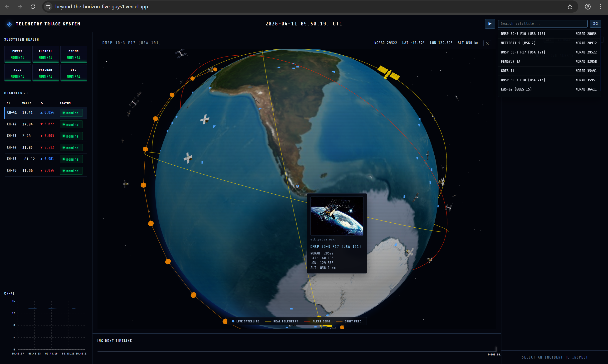
Task: Reload the page with browser refresh icon
Action: pyautogui.click(x=33, y=7)
